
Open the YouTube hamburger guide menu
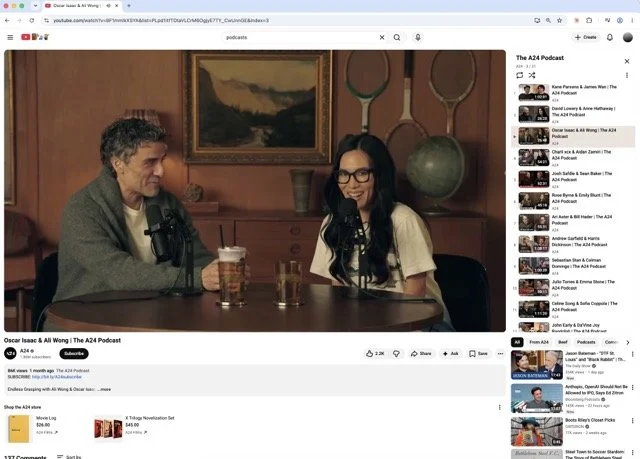pyautogui.click(x=10, y=37)
